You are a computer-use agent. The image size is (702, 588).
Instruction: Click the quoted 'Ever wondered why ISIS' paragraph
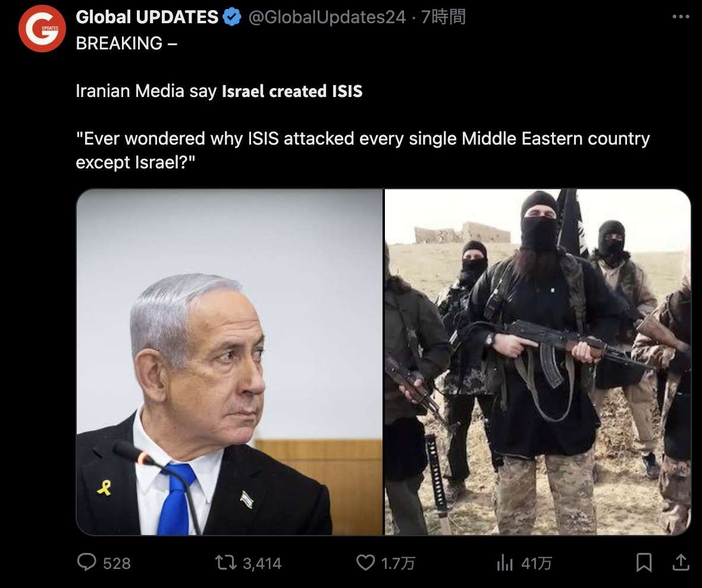363,150
